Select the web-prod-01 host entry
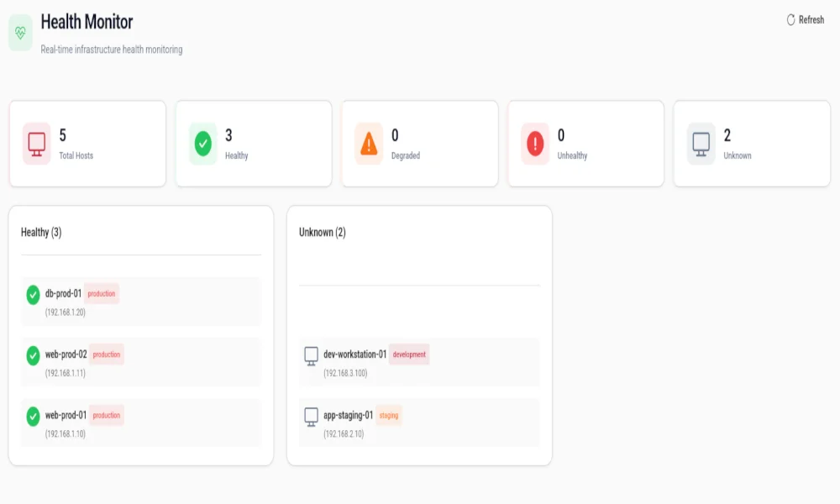The width and height of the screenshot is (840, 504). click(x=139, y=421)
